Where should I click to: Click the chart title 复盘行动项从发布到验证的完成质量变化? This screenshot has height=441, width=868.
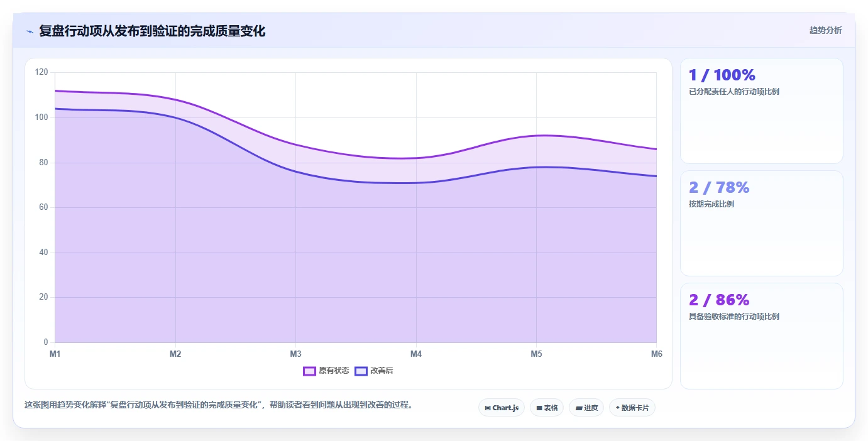tap(152, 31)
